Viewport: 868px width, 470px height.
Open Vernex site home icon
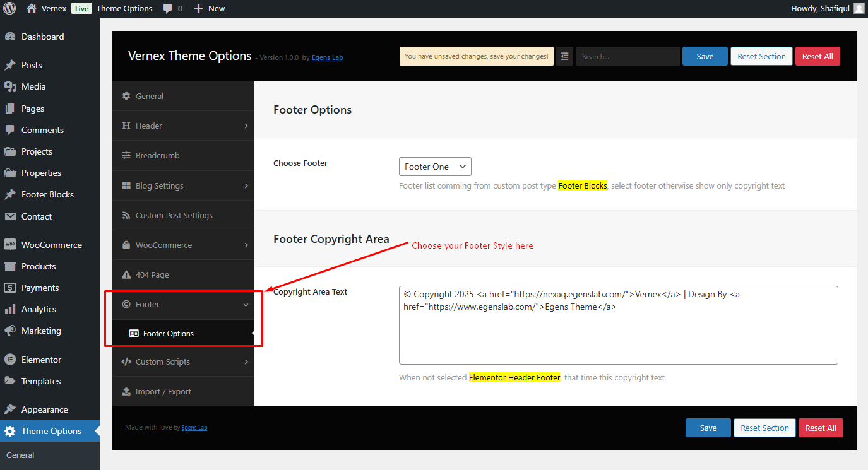(x=32, y=8)
